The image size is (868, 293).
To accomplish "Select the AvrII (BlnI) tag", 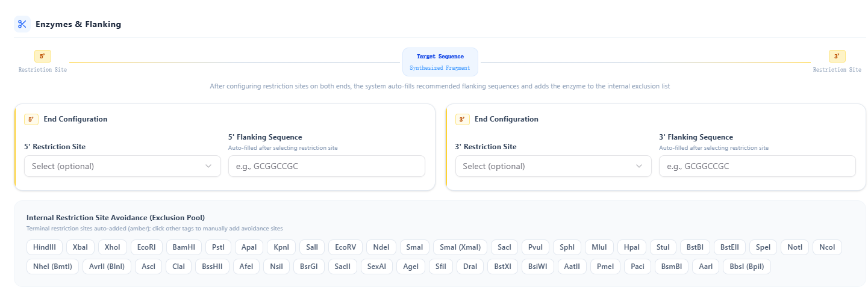I will pyautogui.click(x=107, y=267).
